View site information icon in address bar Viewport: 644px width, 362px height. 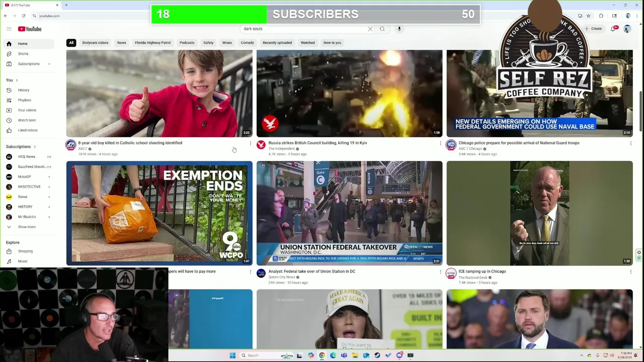34,16
